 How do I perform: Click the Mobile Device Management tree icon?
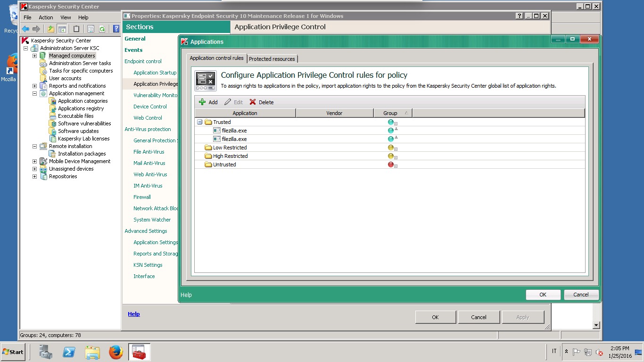pos(43,161)
